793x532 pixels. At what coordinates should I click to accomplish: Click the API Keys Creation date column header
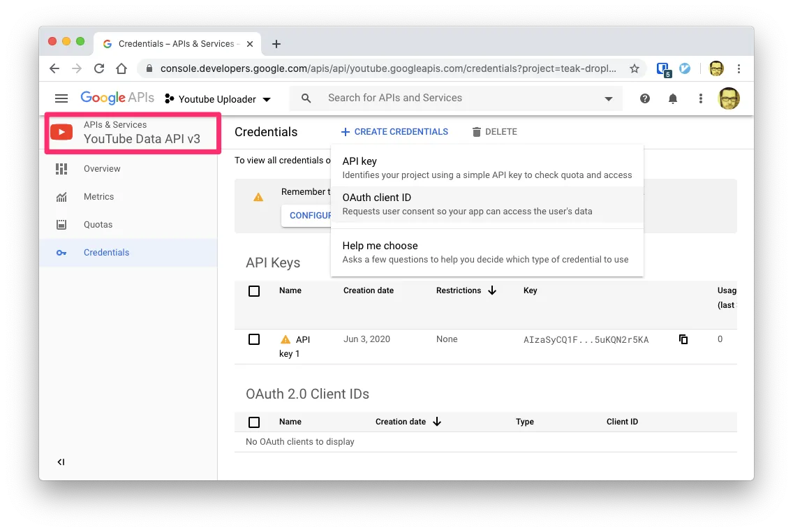tap(368, 290)
